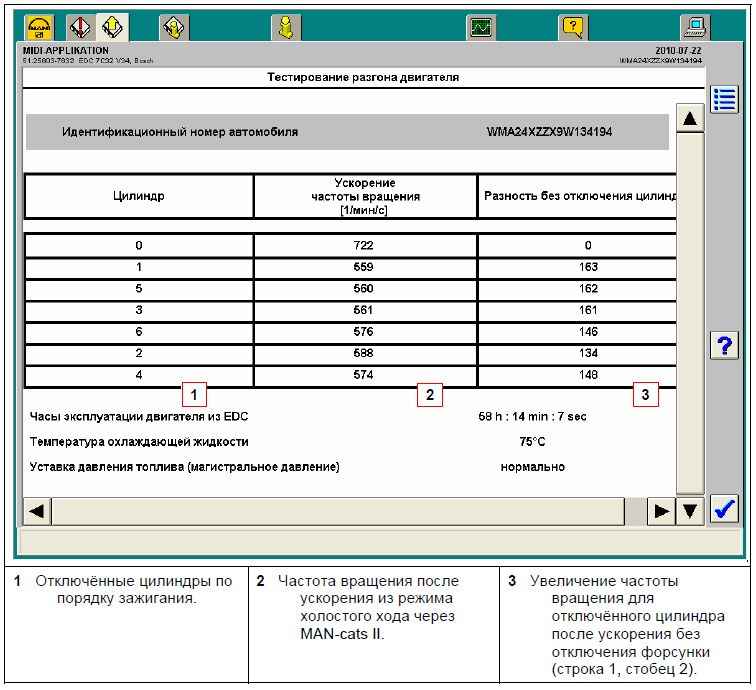Select the cell with value 722
The image size is (756, 690).
pos(365,246)
